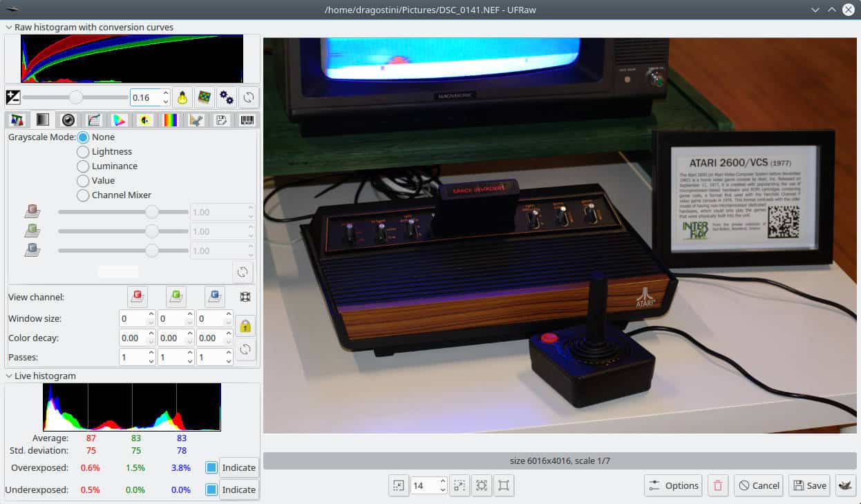Open the EXIF barcode tab
This screenshot has height=504, width=861.
247,120
